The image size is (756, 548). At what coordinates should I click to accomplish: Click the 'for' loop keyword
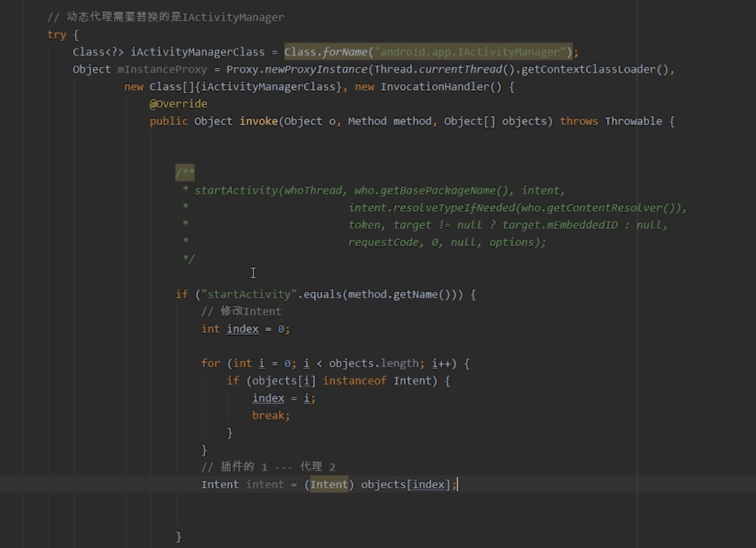coord(211,364)
